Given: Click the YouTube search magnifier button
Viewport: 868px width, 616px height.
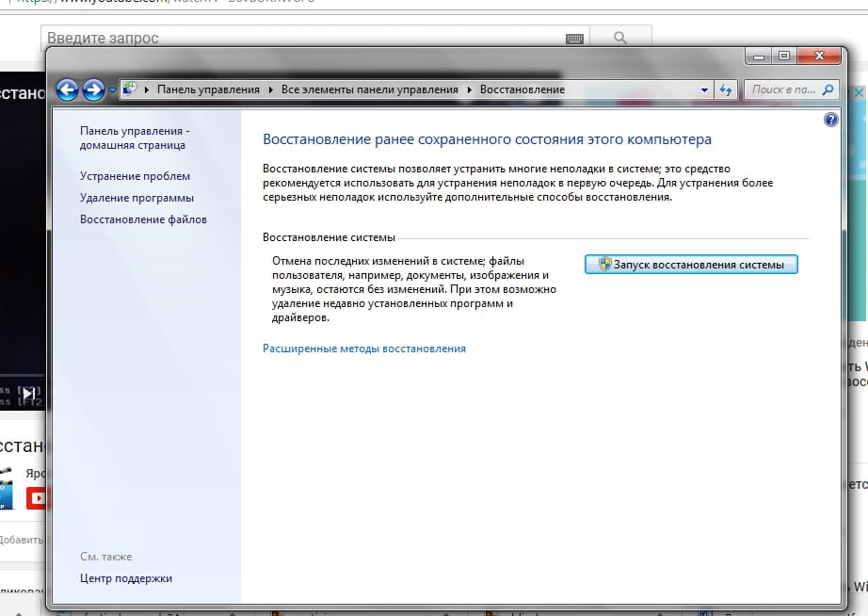Looking at the screenshot, I should pyautogui.click(x=620, y=37).
